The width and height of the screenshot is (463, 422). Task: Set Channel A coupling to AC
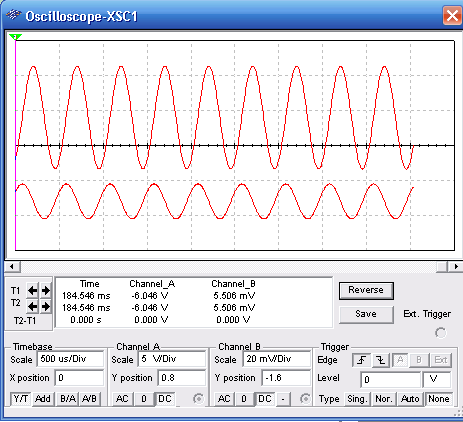(x=122, y=399)
